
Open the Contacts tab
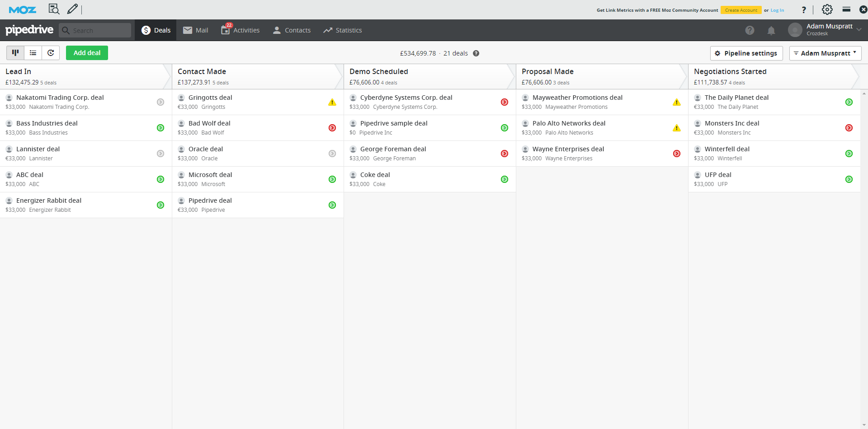click(x=292, y=30)
